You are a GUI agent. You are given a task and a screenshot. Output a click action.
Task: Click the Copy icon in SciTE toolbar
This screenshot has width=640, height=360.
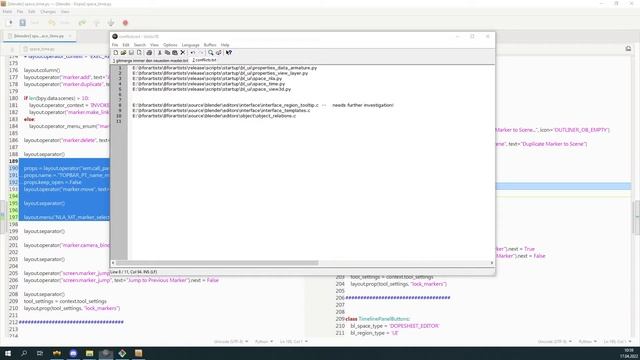point(167,53)
